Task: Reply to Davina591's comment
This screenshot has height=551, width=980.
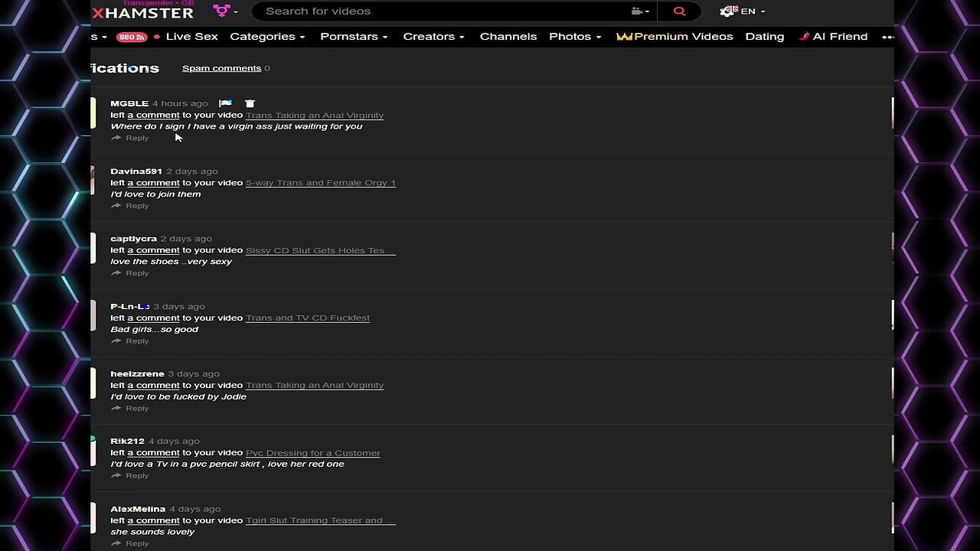Action: point(130,206)
